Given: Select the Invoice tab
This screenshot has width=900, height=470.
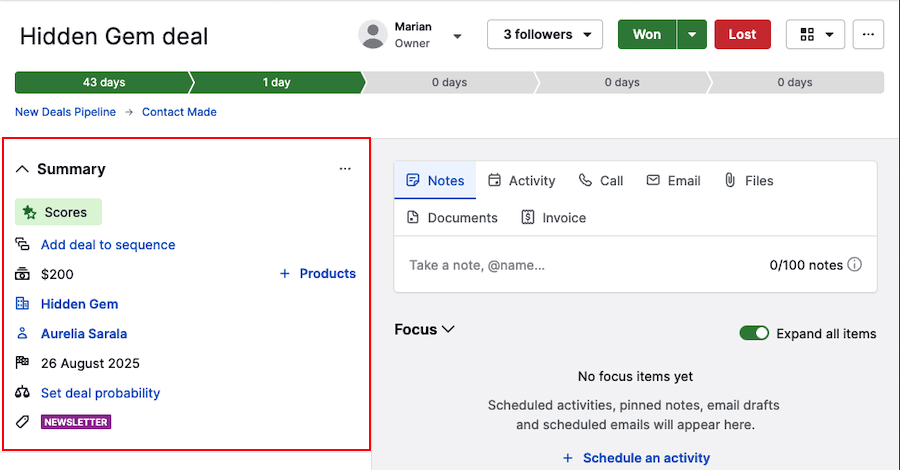Looking at the screenshot, I should click(x=553, y=218).
